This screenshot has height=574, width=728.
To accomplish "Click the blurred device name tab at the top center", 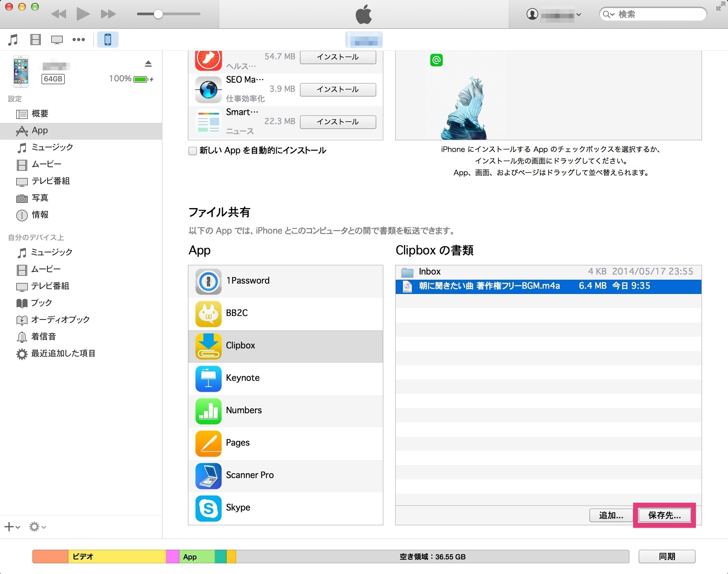I will click(364, 40).
